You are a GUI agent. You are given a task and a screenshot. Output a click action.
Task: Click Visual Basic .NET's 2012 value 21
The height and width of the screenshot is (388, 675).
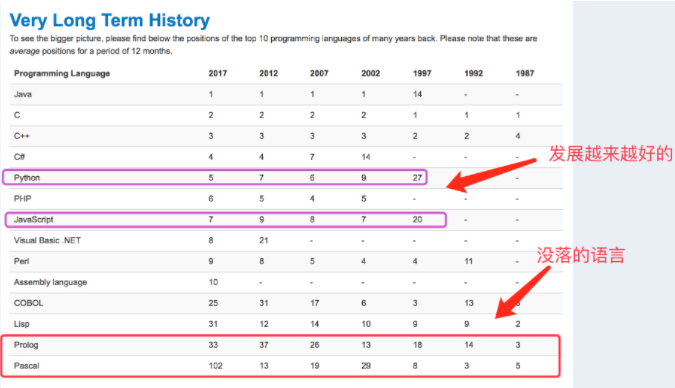264,240
